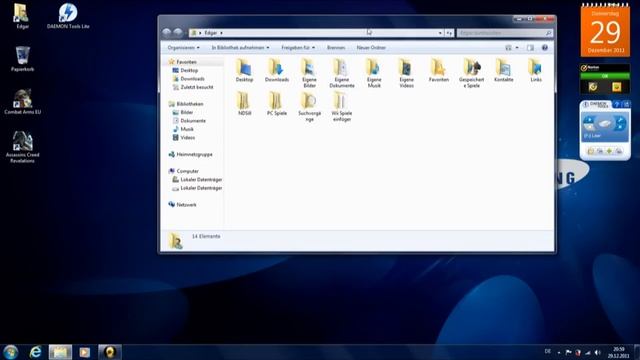Viewport: 640px width, 360px height.
Task: Toggle the preview pane icon
Action: pos(530,48)
